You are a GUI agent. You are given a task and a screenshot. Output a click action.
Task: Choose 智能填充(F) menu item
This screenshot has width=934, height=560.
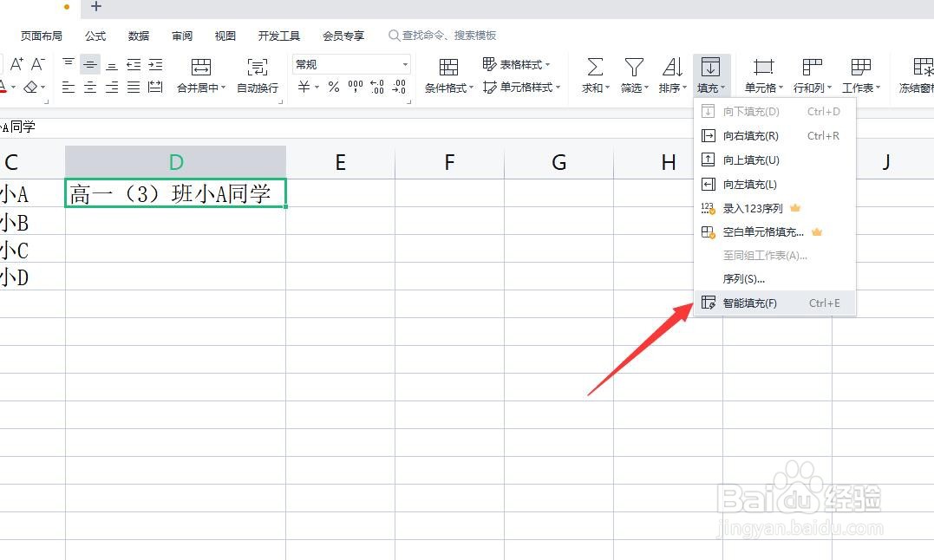(x=775, y=303)
